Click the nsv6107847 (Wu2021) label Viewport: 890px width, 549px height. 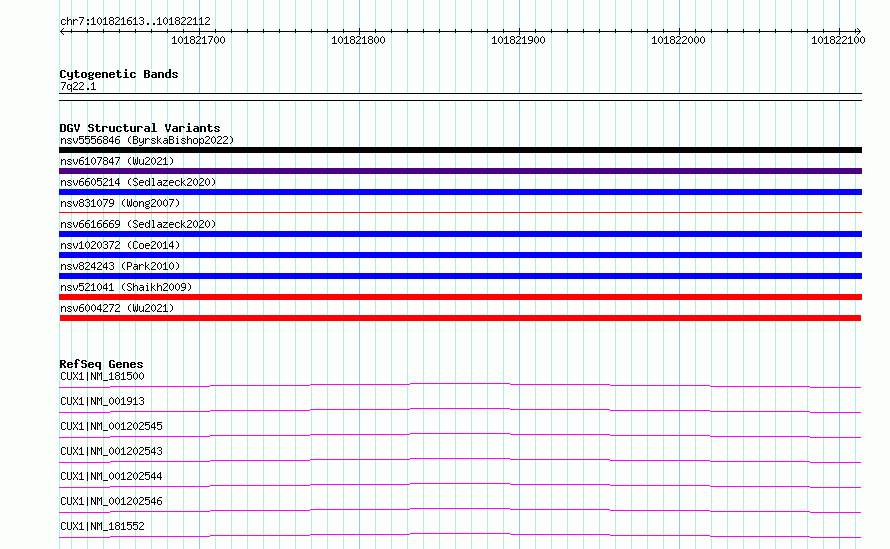(117, 161)
